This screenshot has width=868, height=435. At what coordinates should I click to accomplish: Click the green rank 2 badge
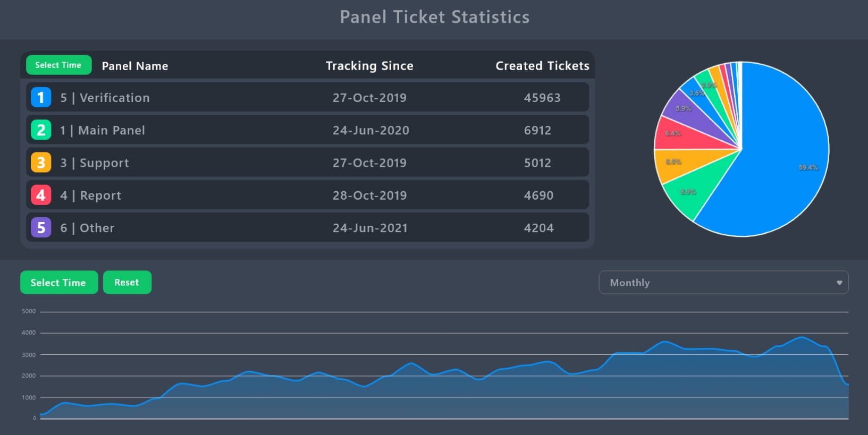pos(41,130)
